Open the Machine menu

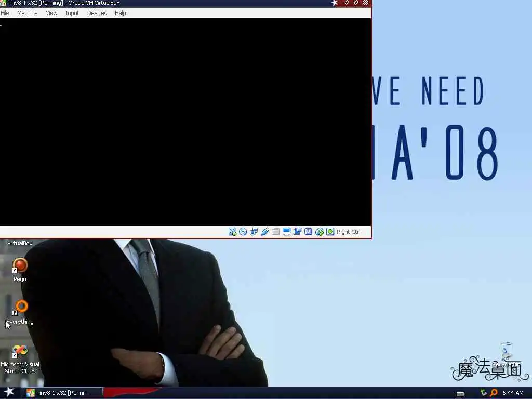(27, 13)
